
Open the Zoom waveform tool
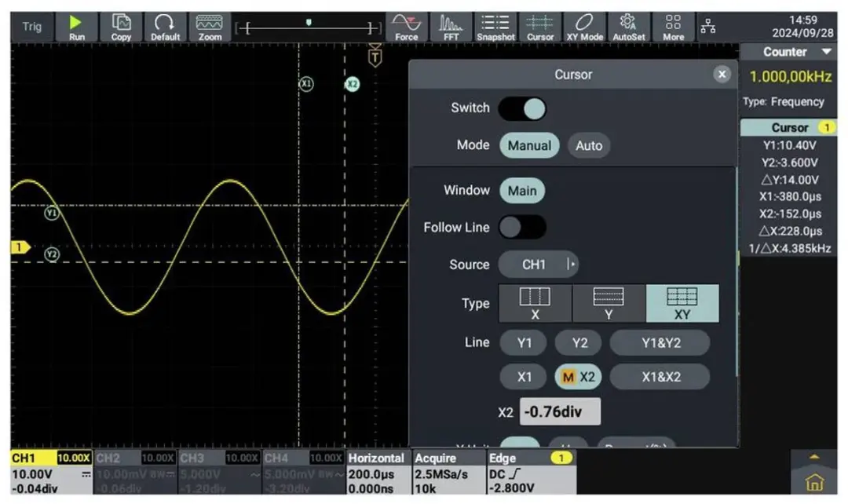coord(210,27)
